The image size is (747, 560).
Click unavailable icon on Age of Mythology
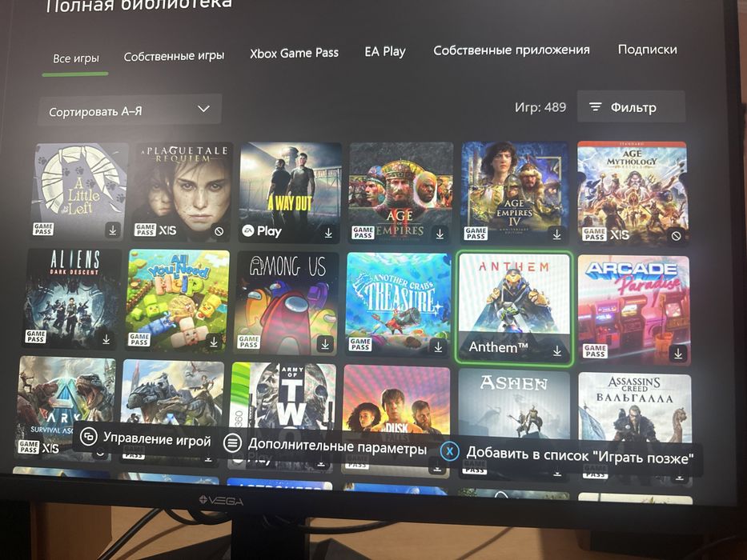click(676, 235)
